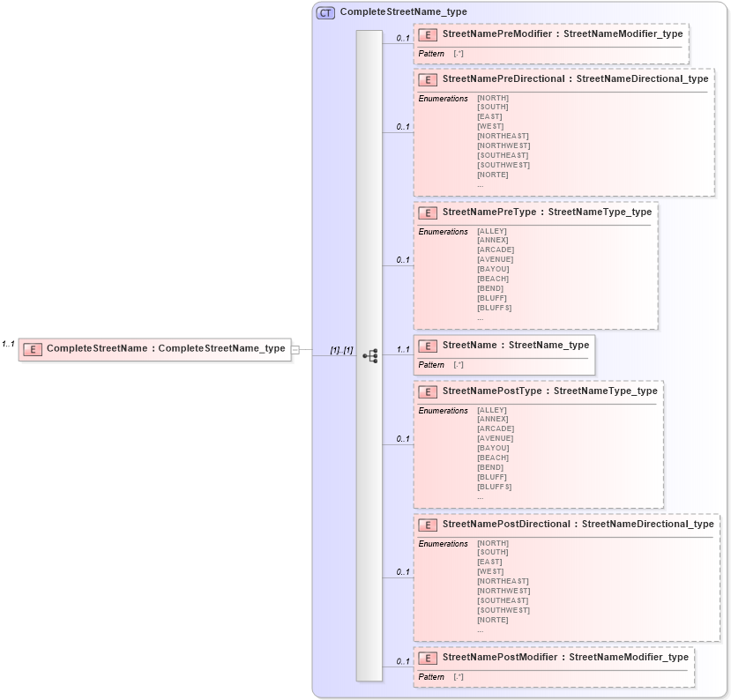731x700 pixels.
Task: Select the [NORTH] value in StreetNamePreDirectional enumerations
Action: point(491,98)
